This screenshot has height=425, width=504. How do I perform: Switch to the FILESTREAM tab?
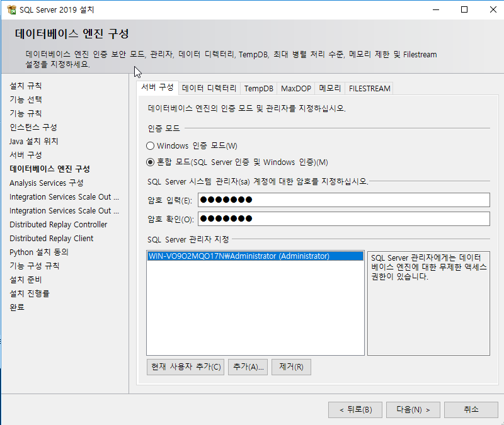(x=369, y=88)
